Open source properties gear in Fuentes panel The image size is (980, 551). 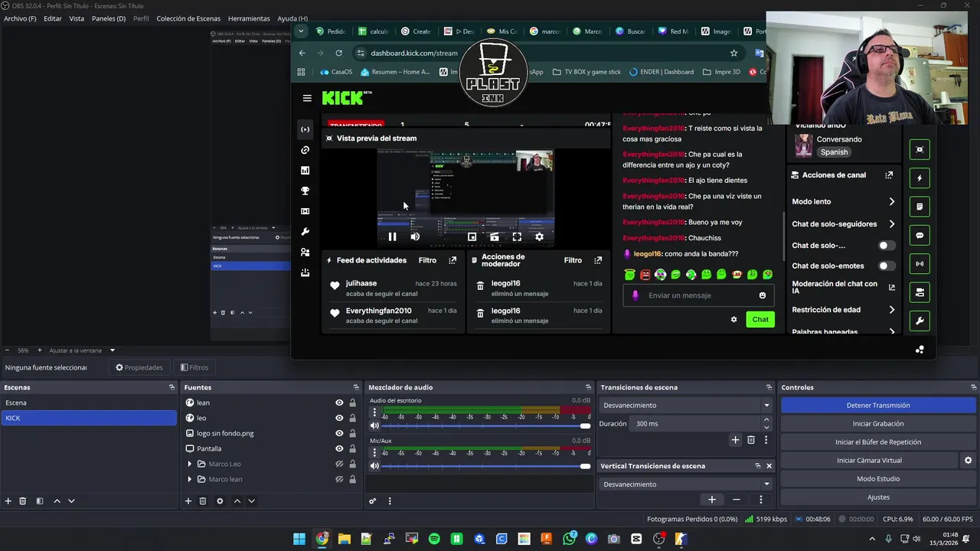tap(220, 500)
